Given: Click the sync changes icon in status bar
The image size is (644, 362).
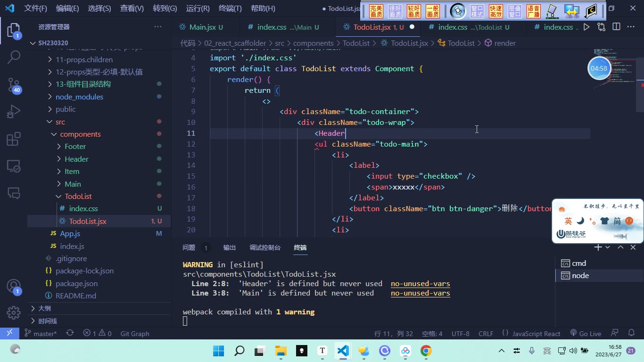Looking at the screenshot, I should click(x=70, y=333).
